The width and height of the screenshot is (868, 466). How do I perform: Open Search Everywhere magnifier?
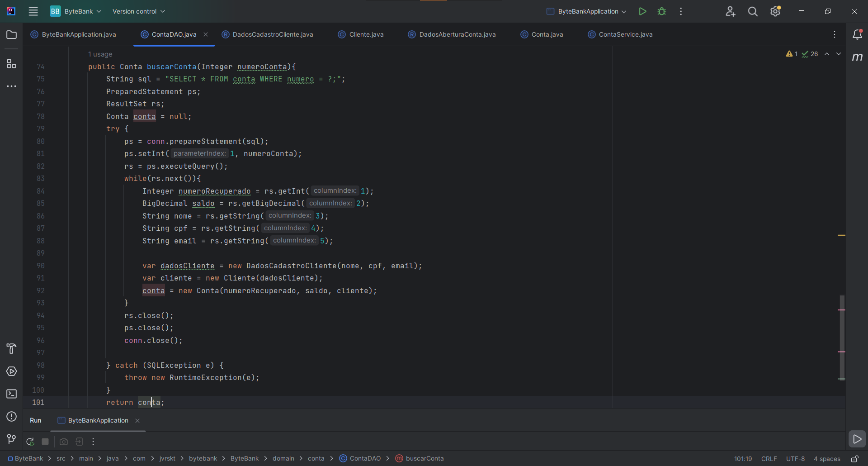pyautogui.click(x=753, y=11)
